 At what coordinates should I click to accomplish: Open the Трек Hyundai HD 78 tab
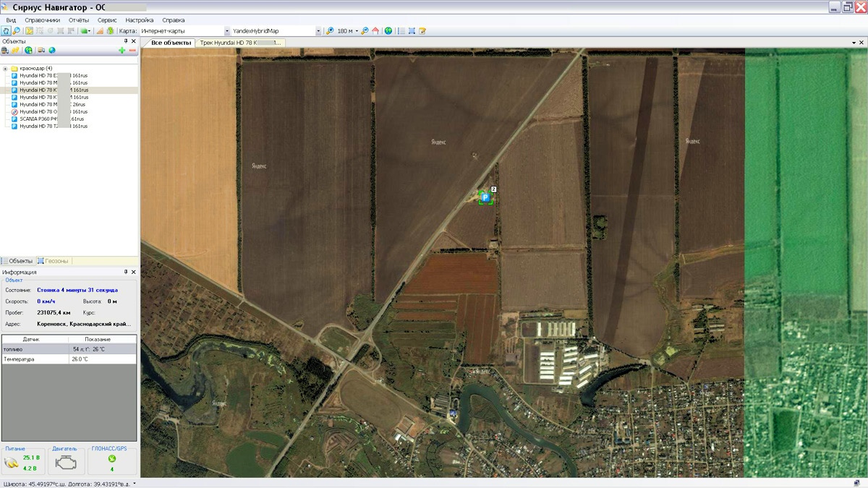240,43
